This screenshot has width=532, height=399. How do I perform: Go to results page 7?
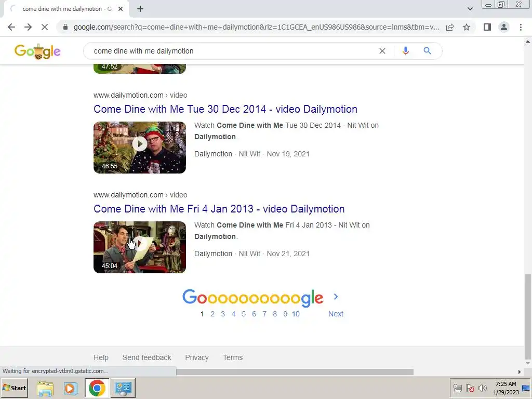click(x=264, y=314)
